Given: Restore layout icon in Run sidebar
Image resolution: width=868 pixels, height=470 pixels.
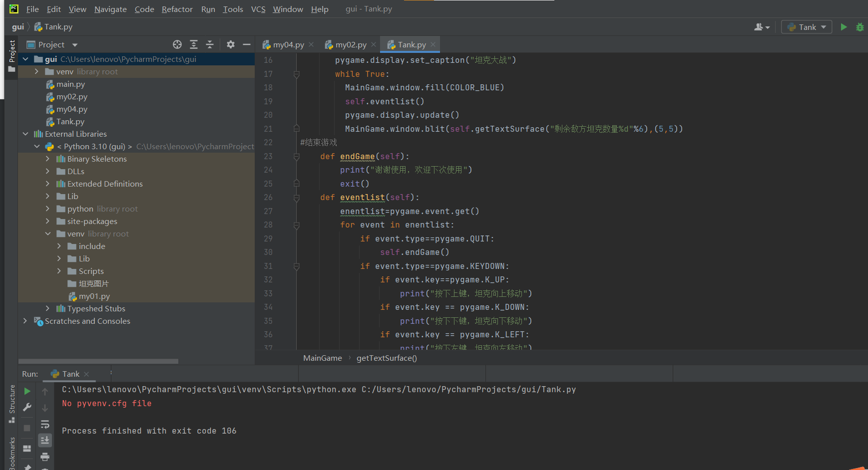Looking at the screenshot, I should (27, 449).
